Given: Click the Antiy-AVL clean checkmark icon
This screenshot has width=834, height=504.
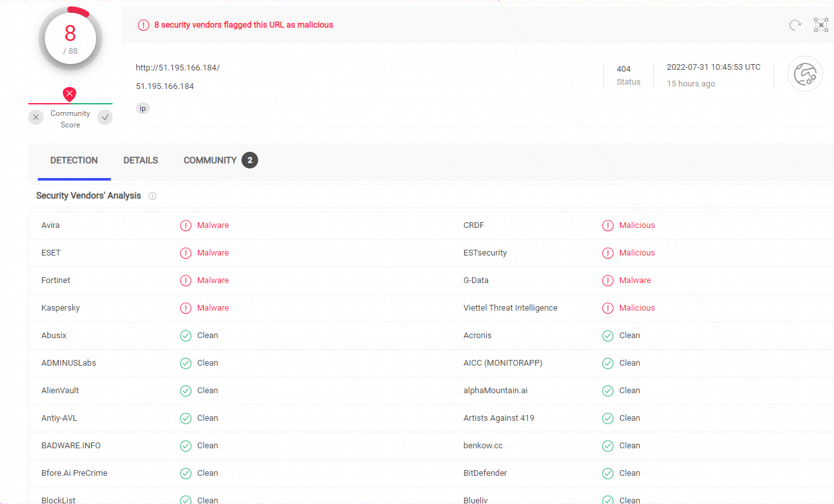Looking at the screenshot, I should click(186, 418).
